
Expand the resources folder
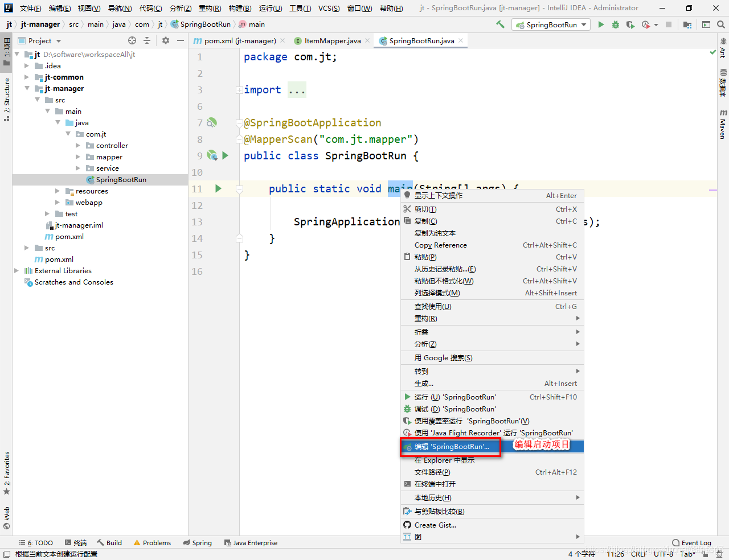tap(58, 191)
